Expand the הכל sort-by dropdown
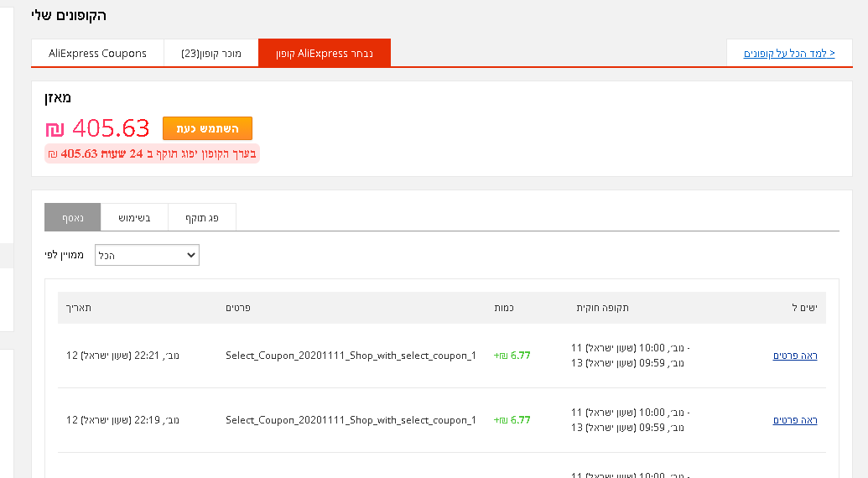This screenshot has width=868, height=478. pyautogui.click(x=147, y=255)
